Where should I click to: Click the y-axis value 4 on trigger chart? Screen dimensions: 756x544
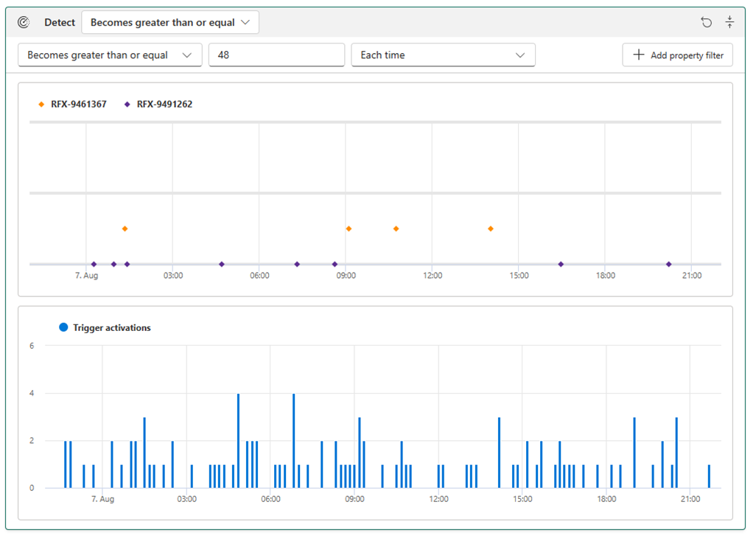point(32,393)
